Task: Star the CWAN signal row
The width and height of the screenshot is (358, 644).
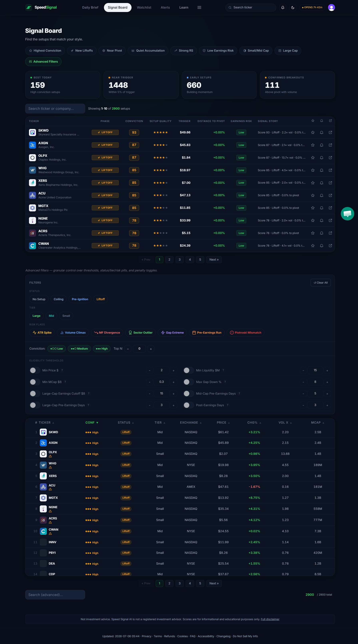Action: (x=313, y=246)
